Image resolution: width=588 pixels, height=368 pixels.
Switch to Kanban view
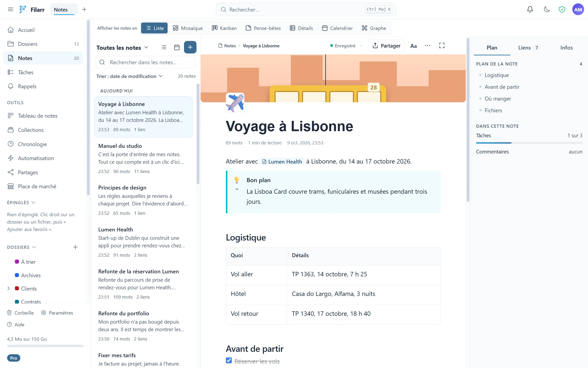[x=224, y=28]
